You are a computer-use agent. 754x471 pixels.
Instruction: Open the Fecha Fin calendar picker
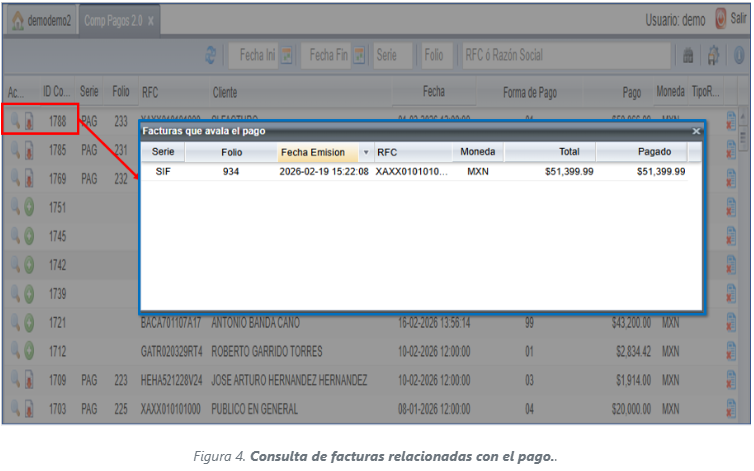[357, 56]
